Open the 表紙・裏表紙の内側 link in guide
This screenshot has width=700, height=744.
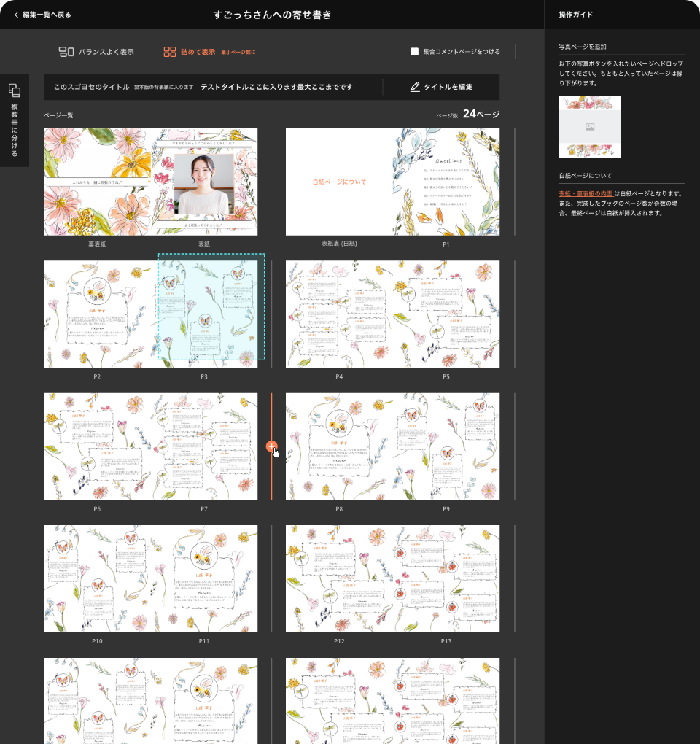point(586,193)
